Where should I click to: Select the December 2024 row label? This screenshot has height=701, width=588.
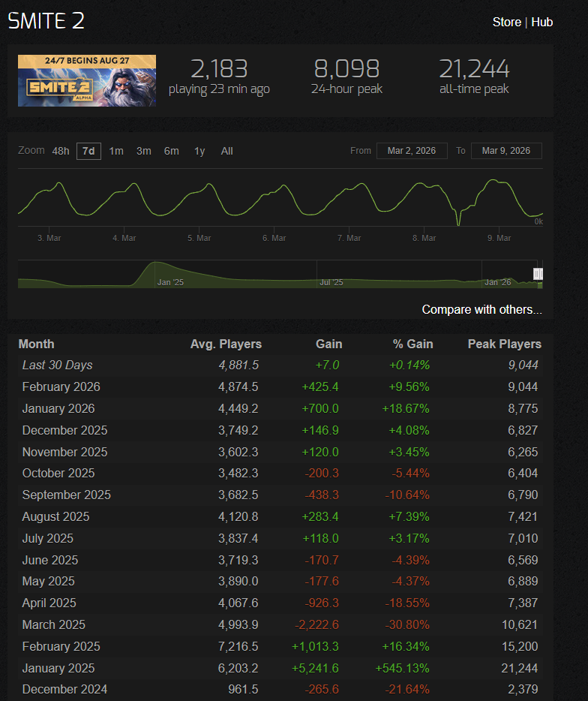click(64, 690)
